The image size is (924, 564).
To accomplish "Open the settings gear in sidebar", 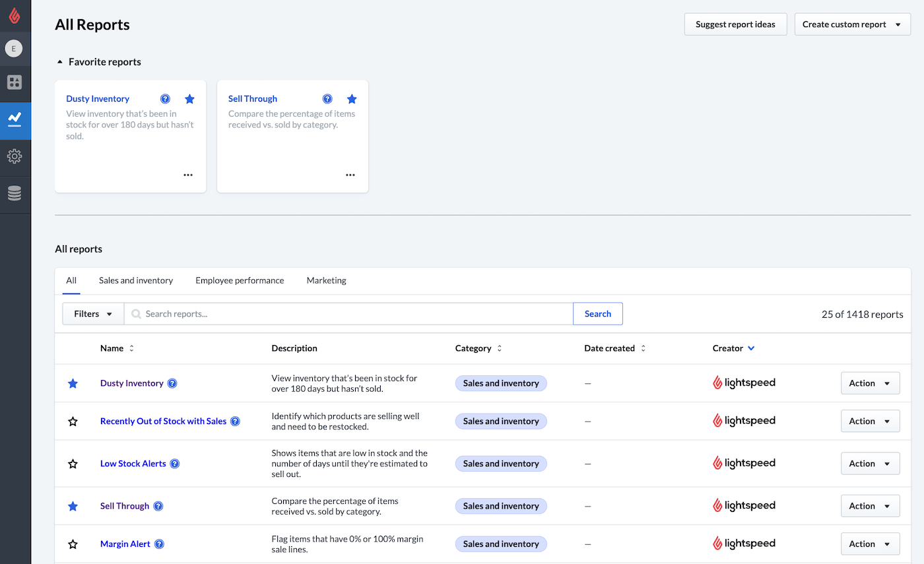I will click(x=15, y=156).
